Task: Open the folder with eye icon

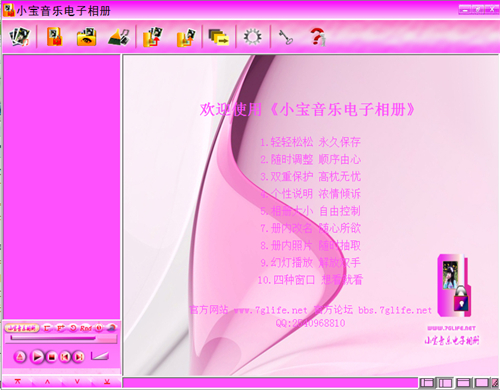Action: 87,37
